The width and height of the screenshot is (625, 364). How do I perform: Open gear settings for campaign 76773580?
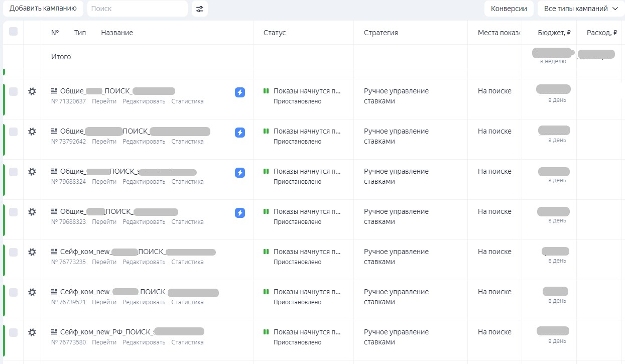tap(32, 332)
